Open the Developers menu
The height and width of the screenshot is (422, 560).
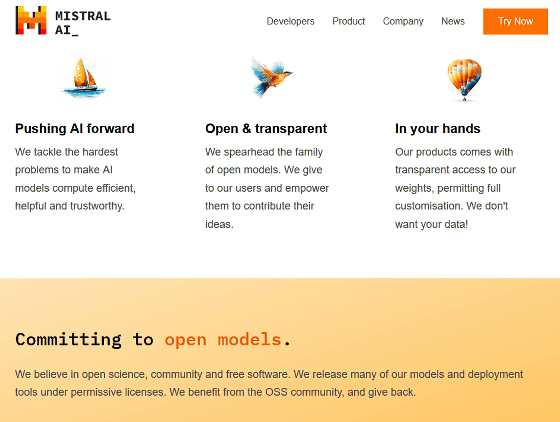click(x=290, y=21)
